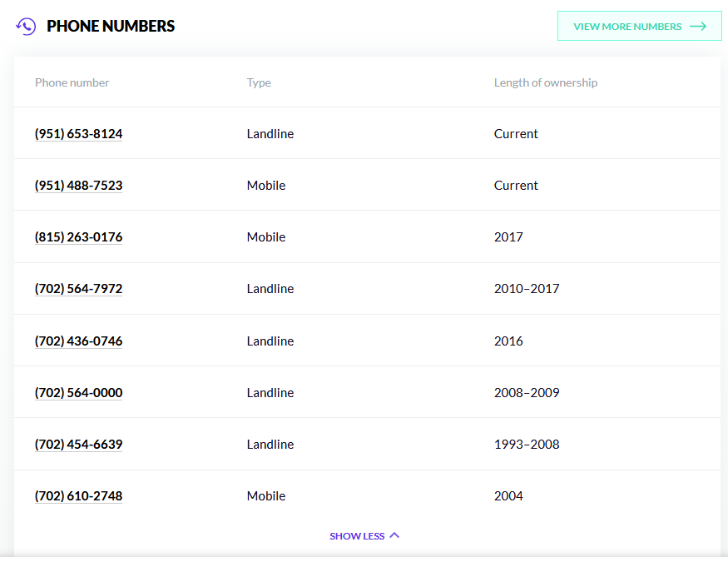Open the (951) 488-7523 mobile number link
Image resolution: width=728 pixels, height=567 pixels.
78,185
